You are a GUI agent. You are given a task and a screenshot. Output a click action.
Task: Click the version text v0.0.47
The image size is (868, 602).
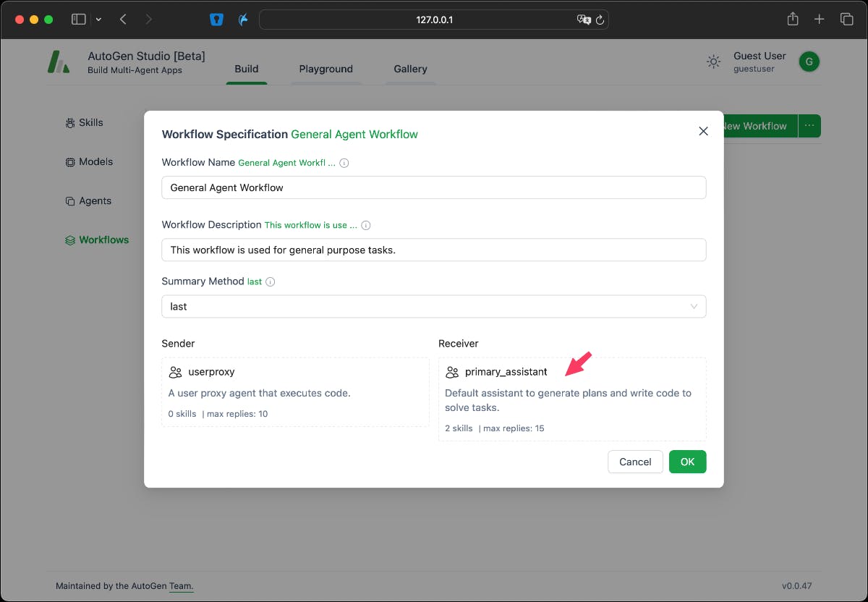point(796,586)
